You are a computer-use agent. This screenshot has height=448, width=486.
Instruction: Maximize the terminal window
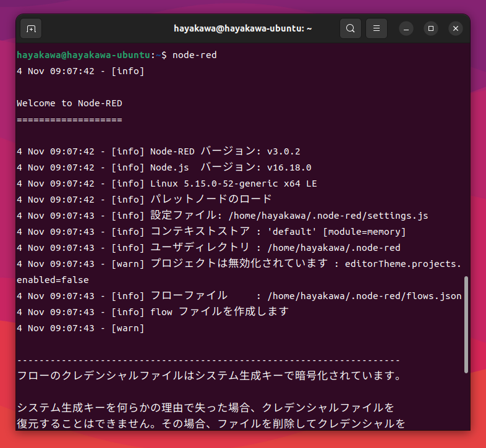coord(431,28)
